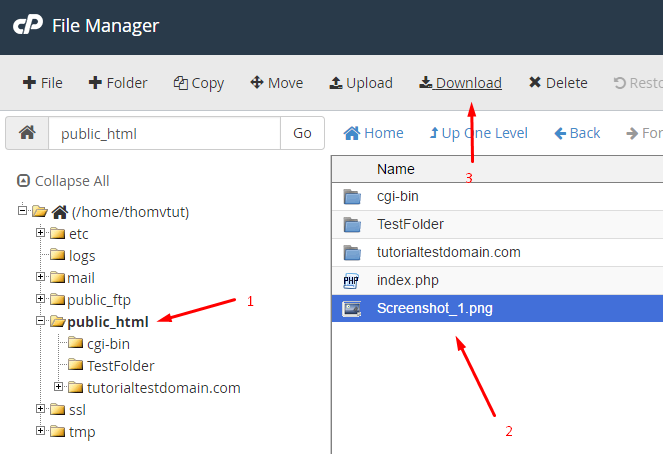Select TestFolder row in file list
The width and height of the screenshot is (663, 454).
[x=497, y=224]
